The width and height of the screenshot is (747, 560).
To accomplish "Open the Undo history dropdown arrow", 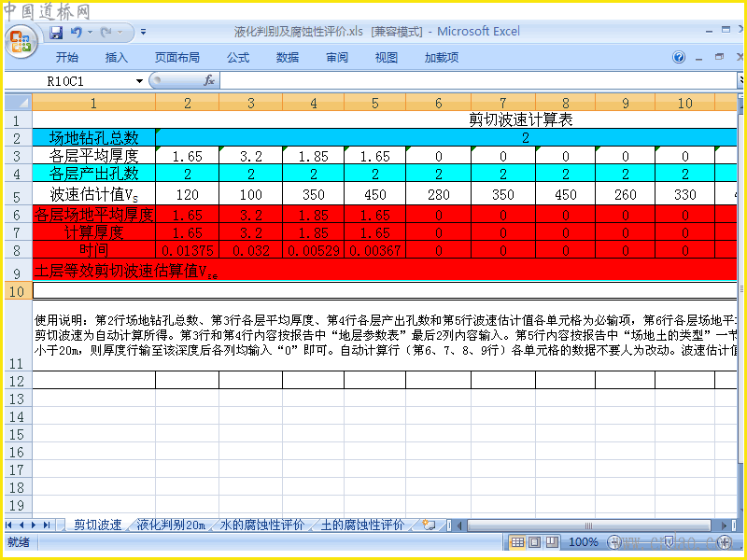I will (90, 33).
